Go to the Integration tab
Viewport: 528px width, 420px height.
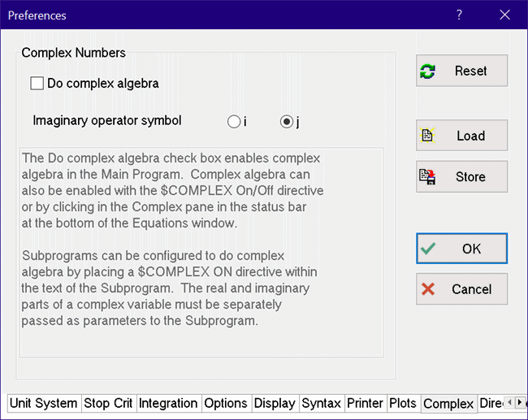pyautogui.click(x=168, y=403)
